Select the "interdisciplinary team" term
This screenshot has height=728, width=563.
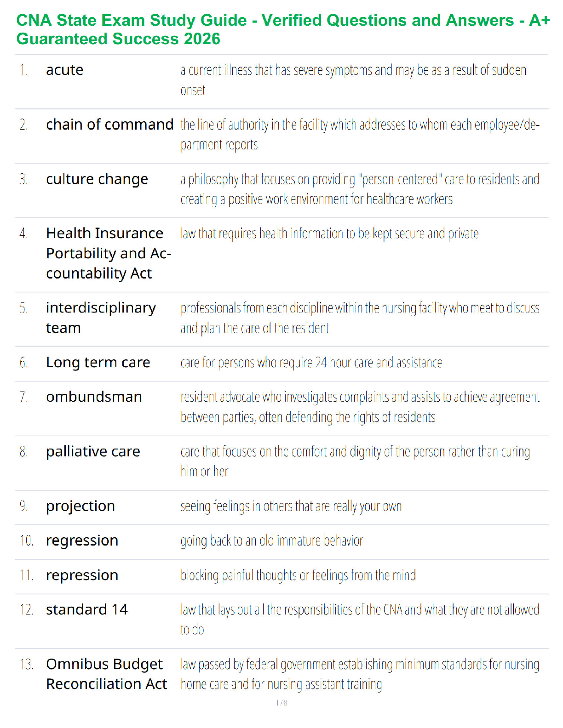(101, 318)
